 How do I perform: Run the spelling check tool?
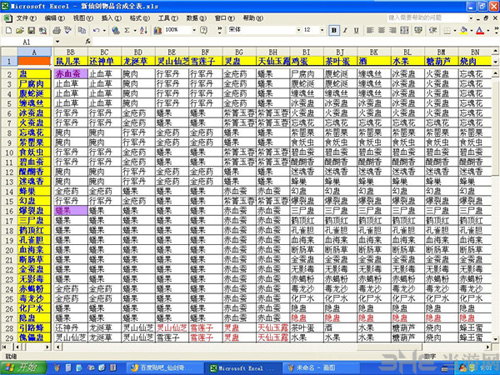tap(68, 31)
